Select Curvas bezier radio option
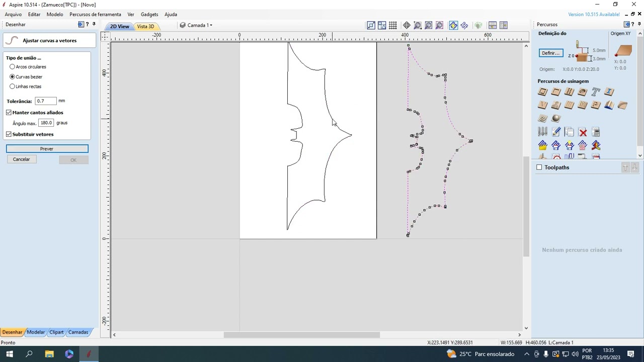The image size is (644, 362). click(x=12, y=76)
